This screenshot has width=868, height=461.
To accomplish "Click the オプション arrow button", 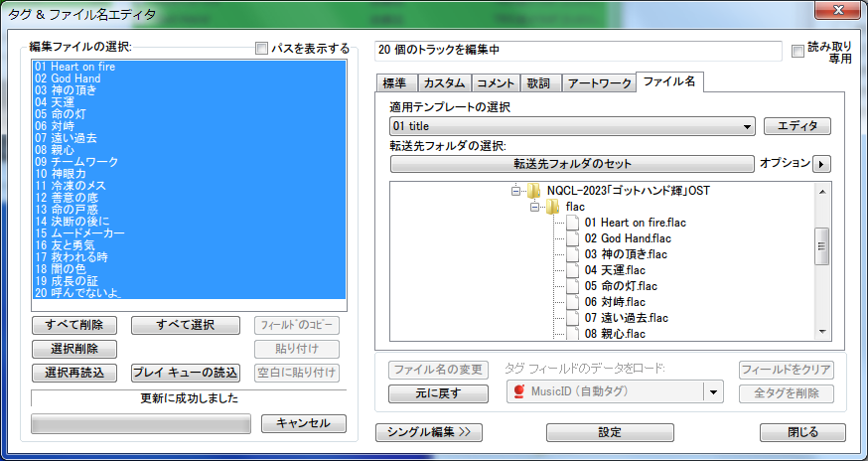I will click(x=821, y=164).
